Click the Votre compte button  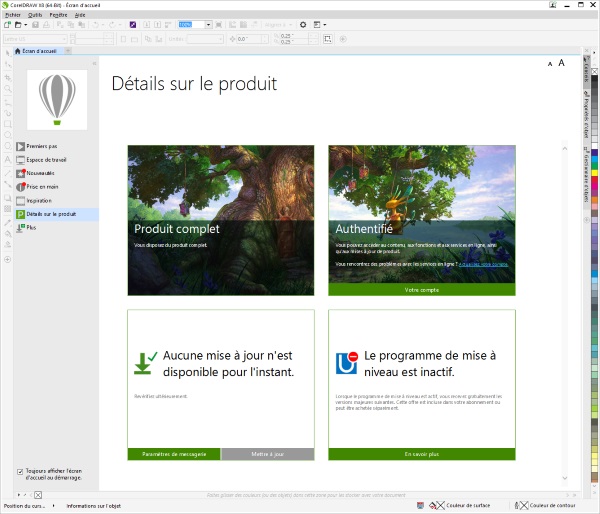pos(422,290)
